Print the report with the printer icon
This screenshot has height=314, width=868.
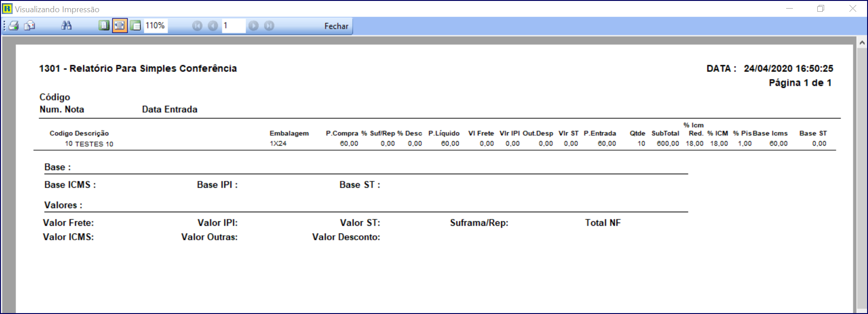[14, 26]
